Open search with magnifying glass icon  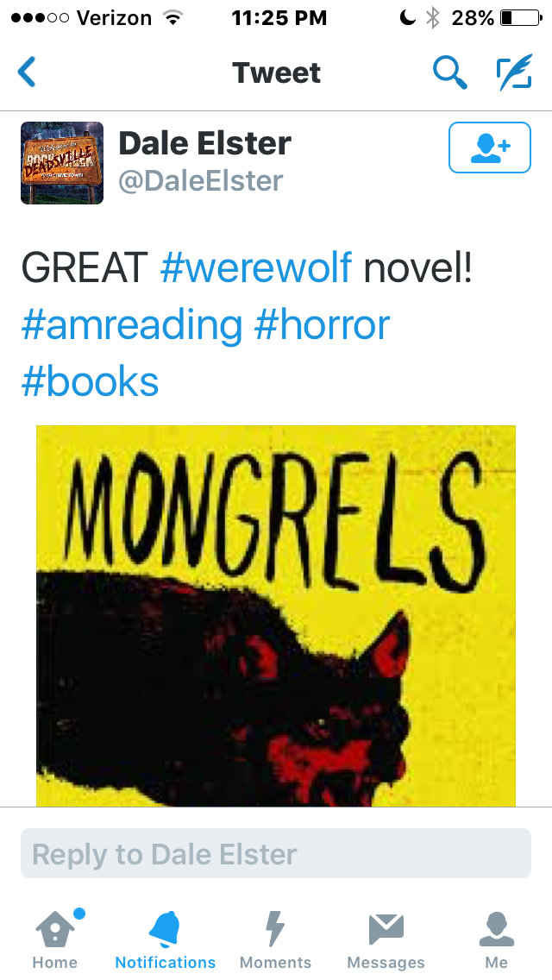click(x=449, y=72)
